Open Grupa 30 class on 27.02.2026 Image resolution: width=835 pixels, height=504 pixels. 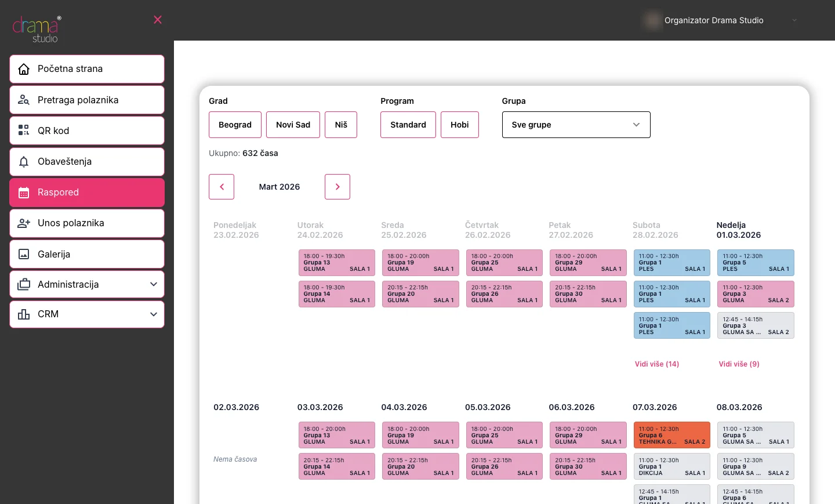(x=589, y=294)
